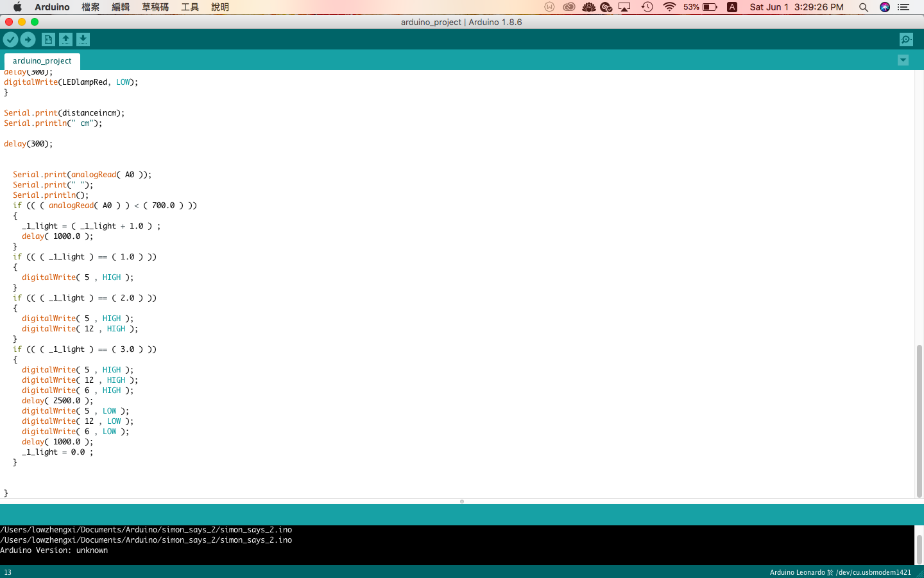Click 'if _1_light == 2.0' line

85,298
